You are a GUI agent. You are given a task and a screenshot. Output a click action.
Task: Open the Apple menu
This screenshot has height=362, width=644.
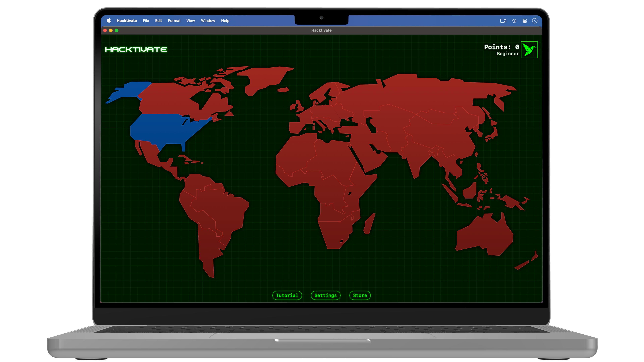point(109,21)
